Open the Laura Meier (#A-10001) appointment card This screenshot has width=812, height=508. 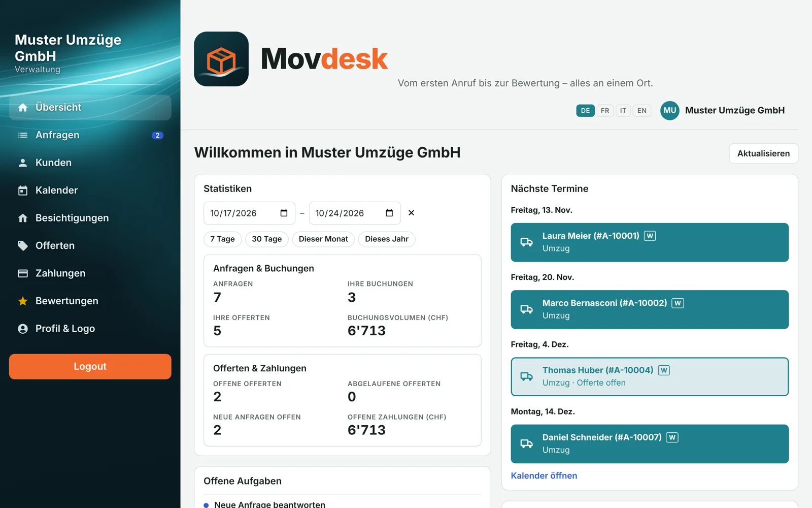tap(650, 242)
